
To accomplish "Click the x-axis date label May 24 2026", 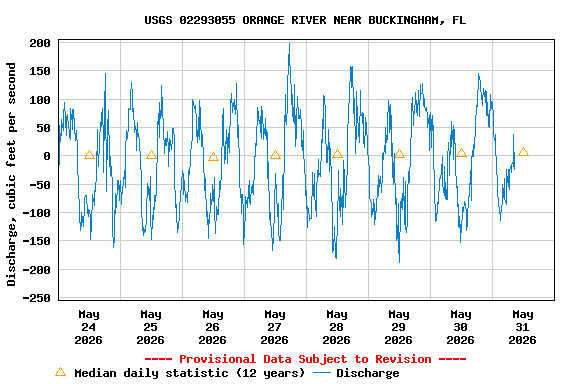I will coord(89,327).
